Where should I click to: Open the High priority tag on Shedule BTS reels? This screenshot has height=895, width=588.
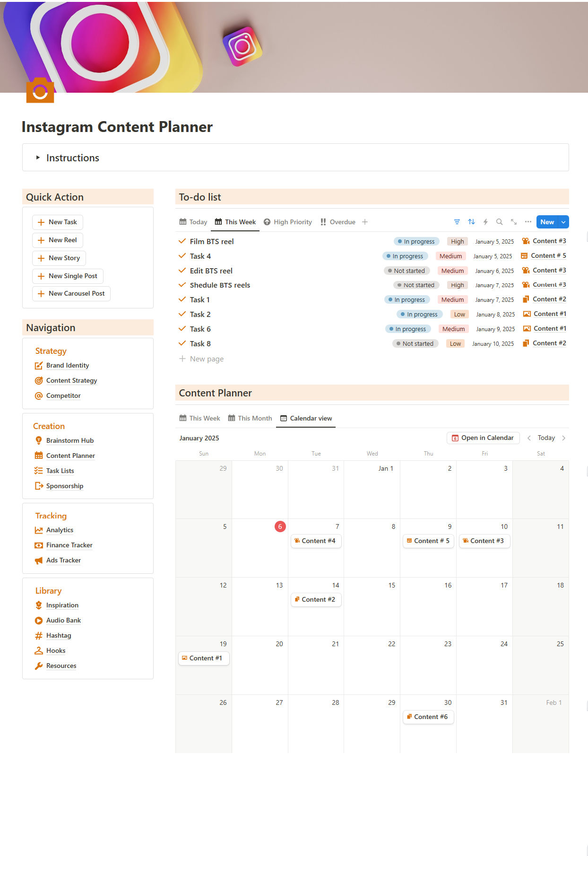coord(458,285)
